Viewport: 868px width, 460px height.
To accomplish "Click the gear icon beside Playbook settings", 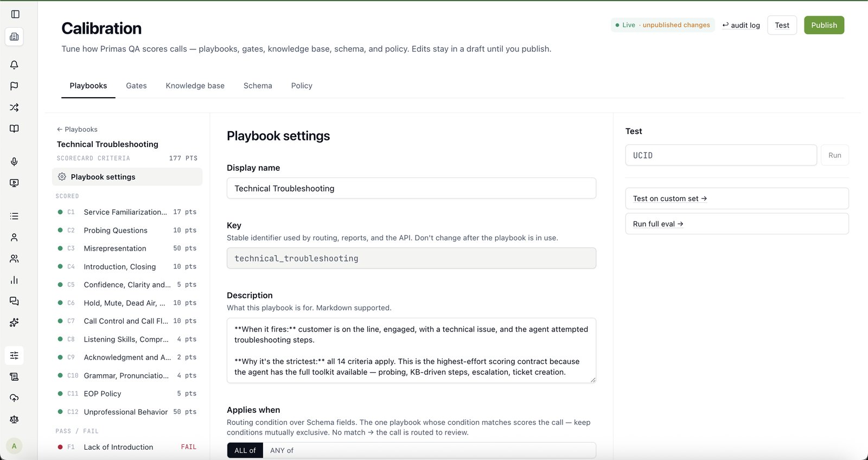I will [62, 177].
